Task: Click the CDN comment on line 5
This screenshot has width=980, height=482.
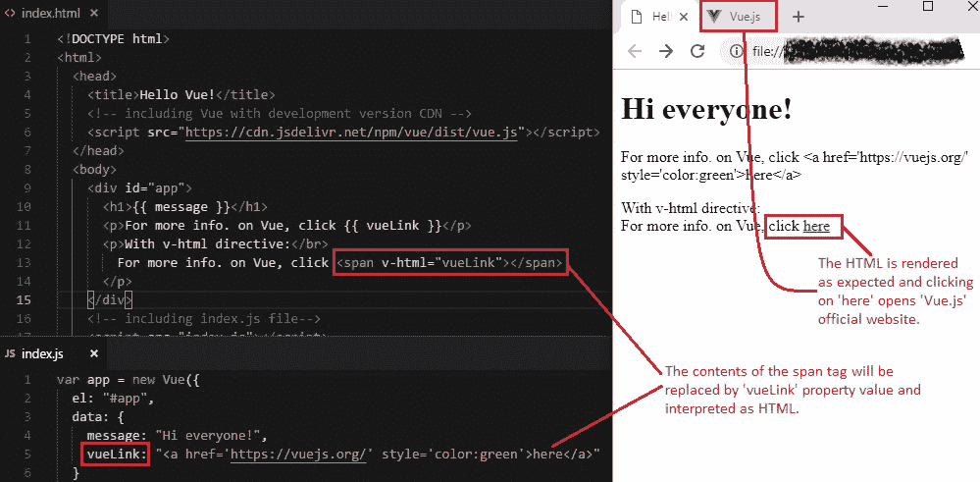Action: 280,114
